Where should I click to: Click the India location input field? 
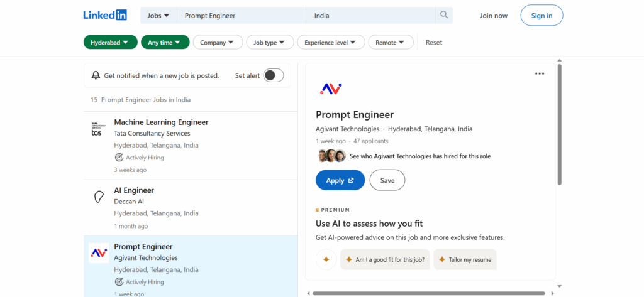[x=370, y=15]
